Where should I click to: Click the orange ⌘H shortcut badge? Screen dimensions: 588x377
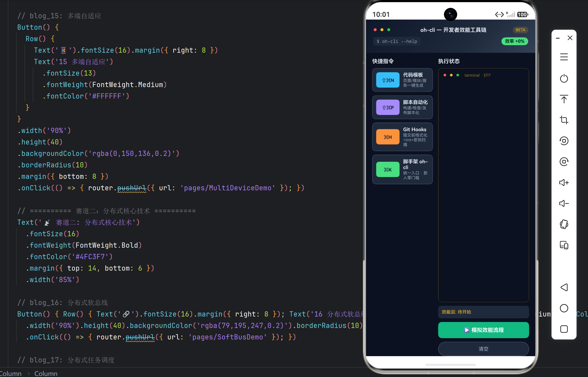[388, 137]
